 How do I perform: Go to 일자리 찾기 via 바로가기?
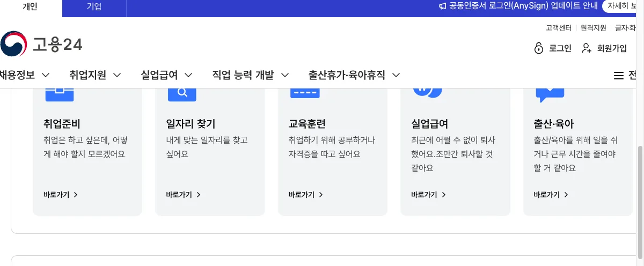click(x=179, y=195)
